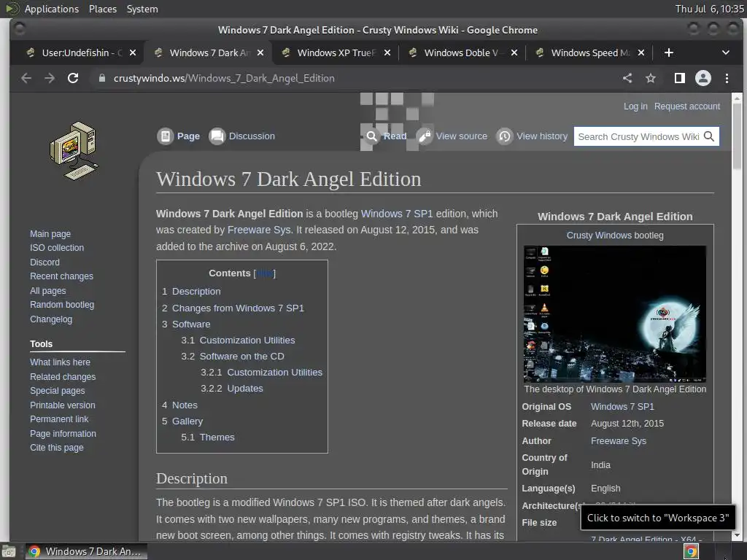Open the Dark Angel desktop screenshot thumbnail
747x560 pixels.
(614, 314)
